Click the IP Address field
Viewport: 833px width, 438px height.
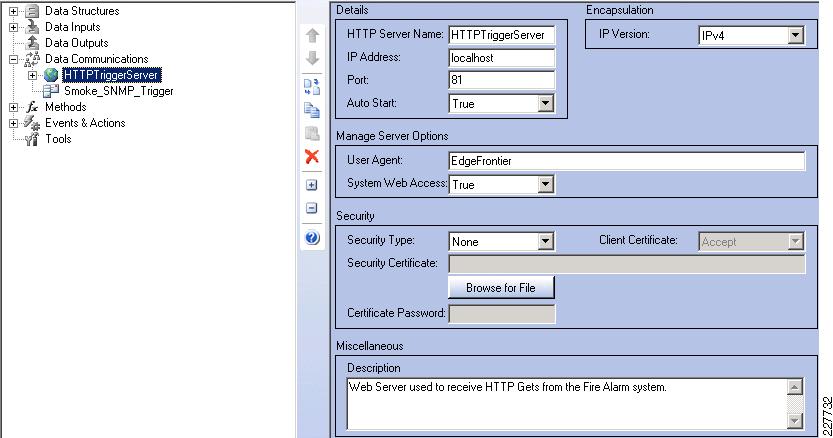click(502, 57)
